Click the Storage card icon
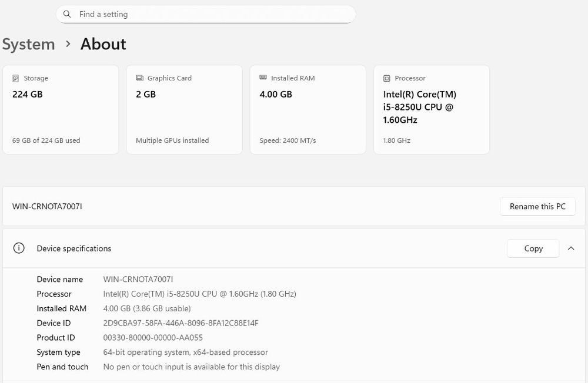Screen dimensions: 588x383 (x=16, y=78)
